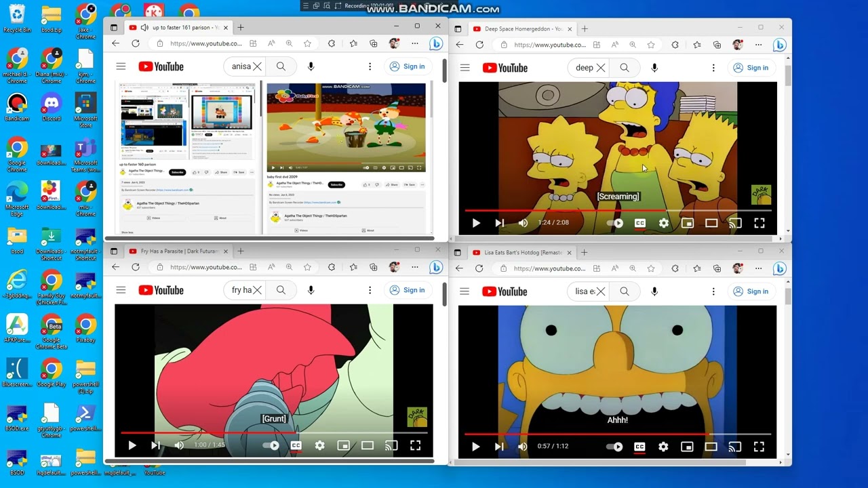The width and height of the screenshot is (868, 488).
Task: Open Bing chat sidebar in Lisa Eats window
Action: tap(779, 268)
